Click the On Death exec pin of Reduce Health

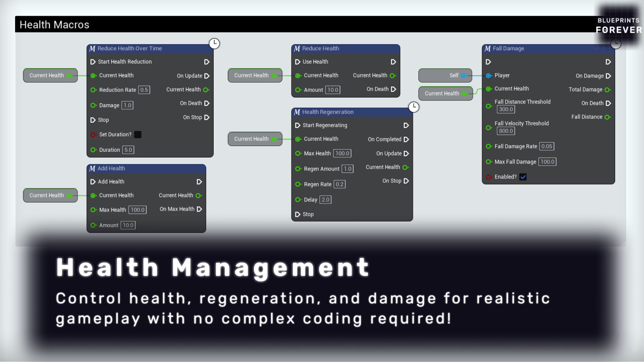coord(393,89)
